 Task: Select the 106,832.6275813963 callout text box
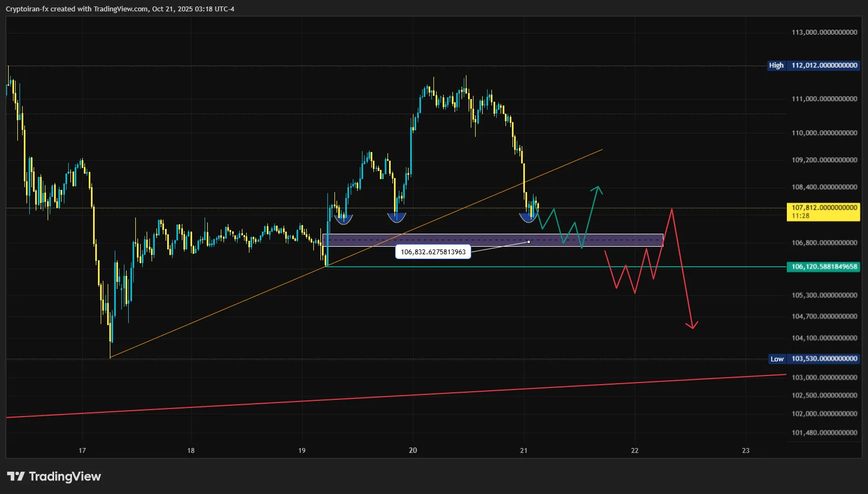[433, 252]
